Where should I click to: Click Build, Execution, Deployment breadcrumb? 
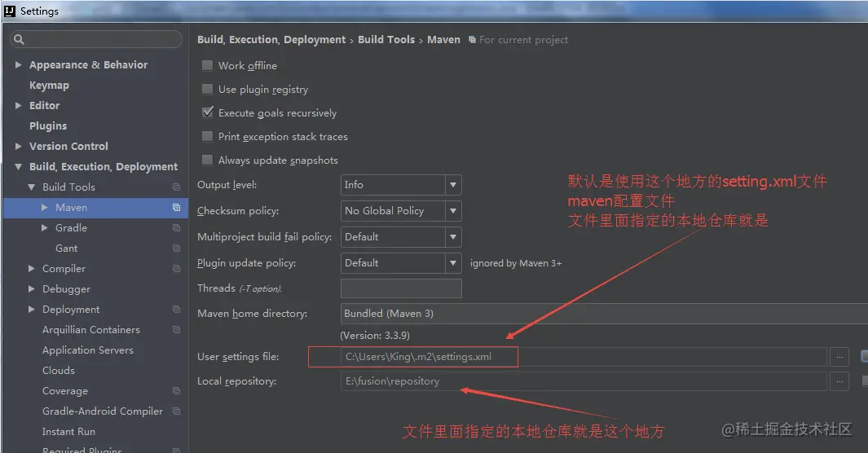(271, 40)
